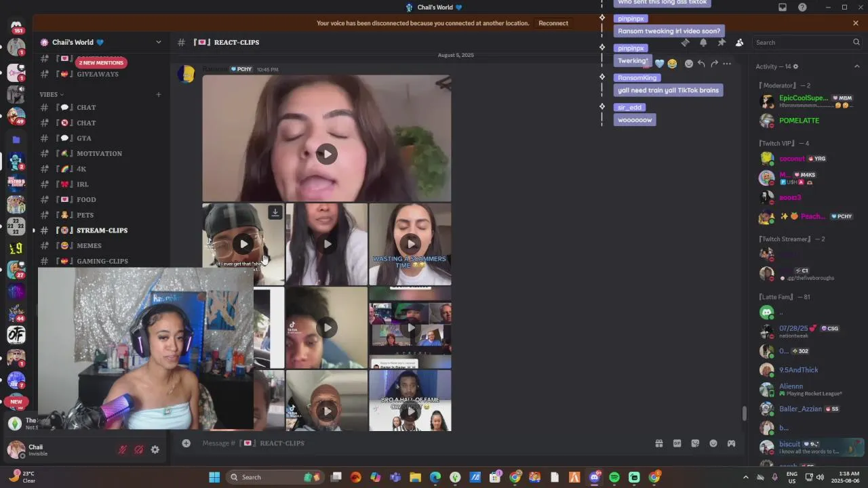This screenshot has width=868, height=488.
Task: Open File Explorer from the taskbar
Action: coord(415,477)
